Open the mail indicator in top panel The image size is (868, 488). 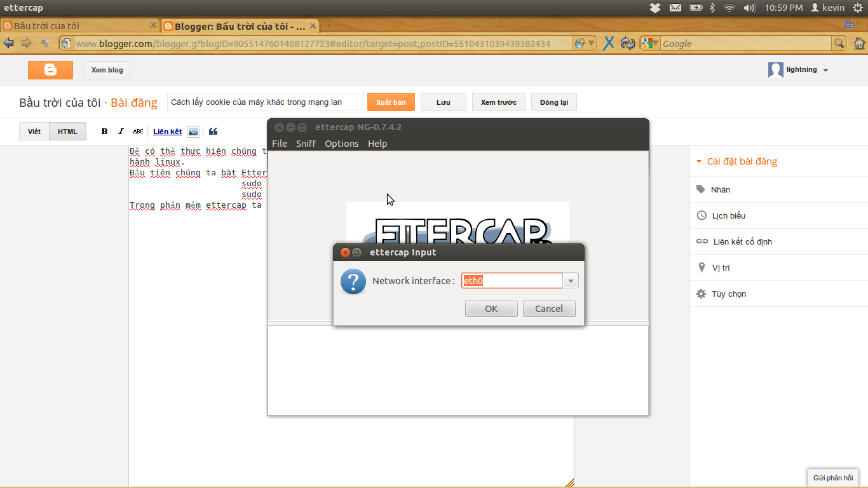675,8
